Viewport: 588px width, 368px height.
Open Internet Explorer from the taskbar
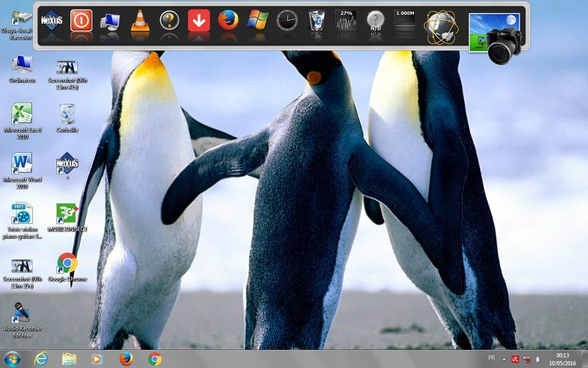click(x=41, y=359)
